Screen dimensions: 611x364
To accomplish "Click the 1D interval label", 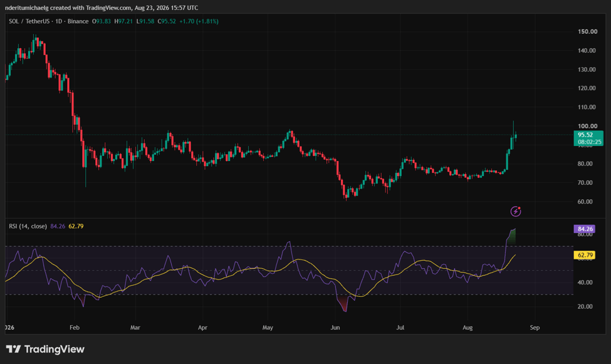I will coord(59,21).
